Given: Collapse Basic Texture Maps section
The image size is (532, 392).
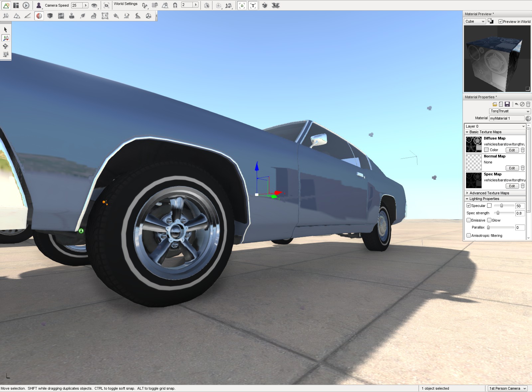Looking at the screenshot, I should pos(495,132).
